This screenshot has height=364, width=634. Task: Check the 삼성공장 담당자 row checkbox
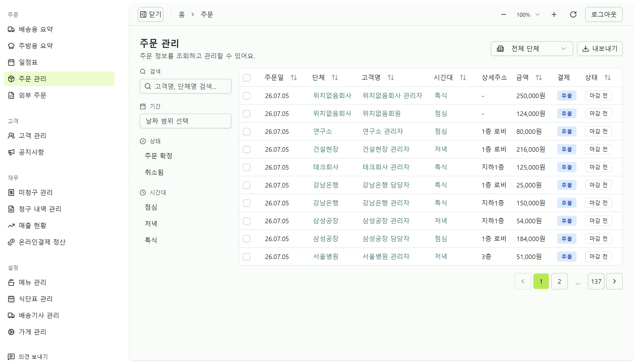[x=247, y=239]
